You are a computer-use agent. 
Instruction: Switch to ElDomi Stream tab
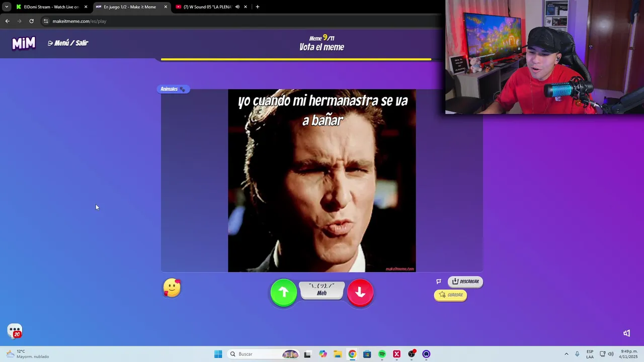click(x=50, y=7)
